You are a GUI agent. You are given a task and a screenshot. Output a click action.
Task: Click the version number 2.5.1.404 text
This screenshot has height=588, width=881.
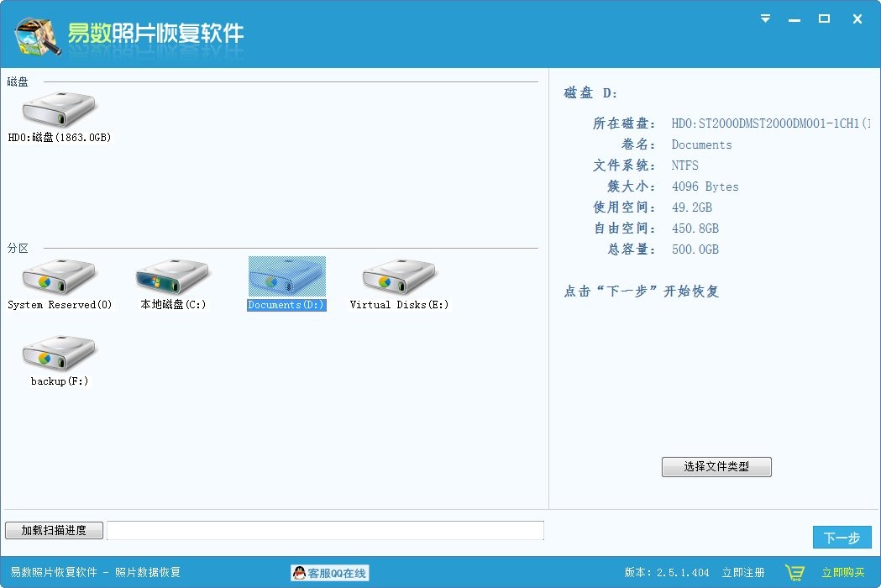coord(682,572)
